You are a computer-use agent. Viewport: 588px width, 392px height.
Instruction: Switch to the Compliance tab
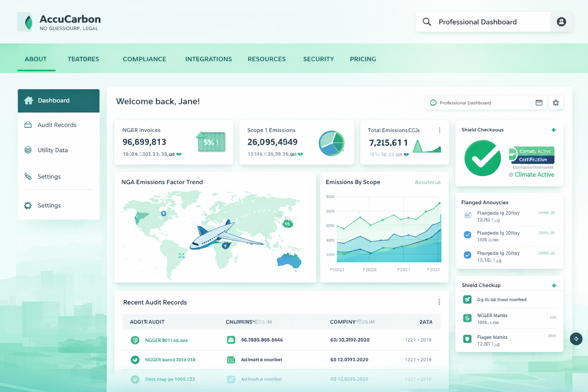(144, 59)
